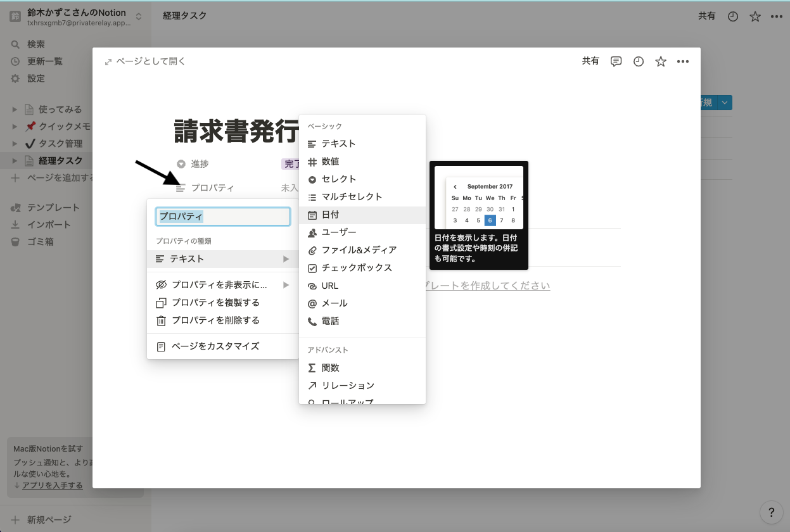790x532 pixels.
Task: Open the 使ってみる page in sidebar
Action: point(60,110)
